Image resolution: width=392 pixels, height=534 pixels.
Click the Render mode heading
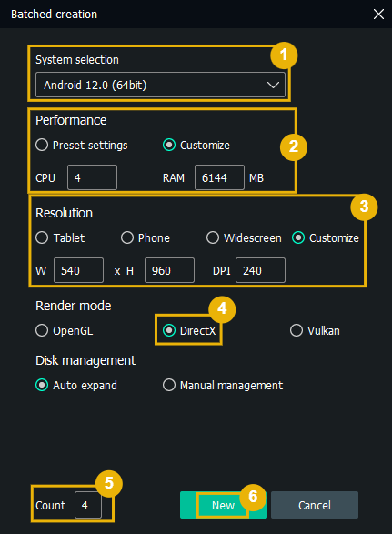pos(74,306)
